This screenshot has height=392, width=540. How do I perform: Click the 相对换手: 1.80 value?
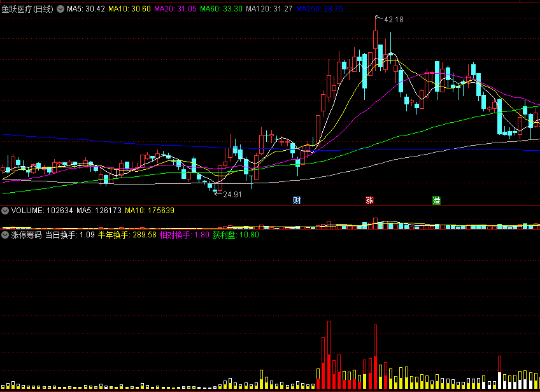point(184,235)
